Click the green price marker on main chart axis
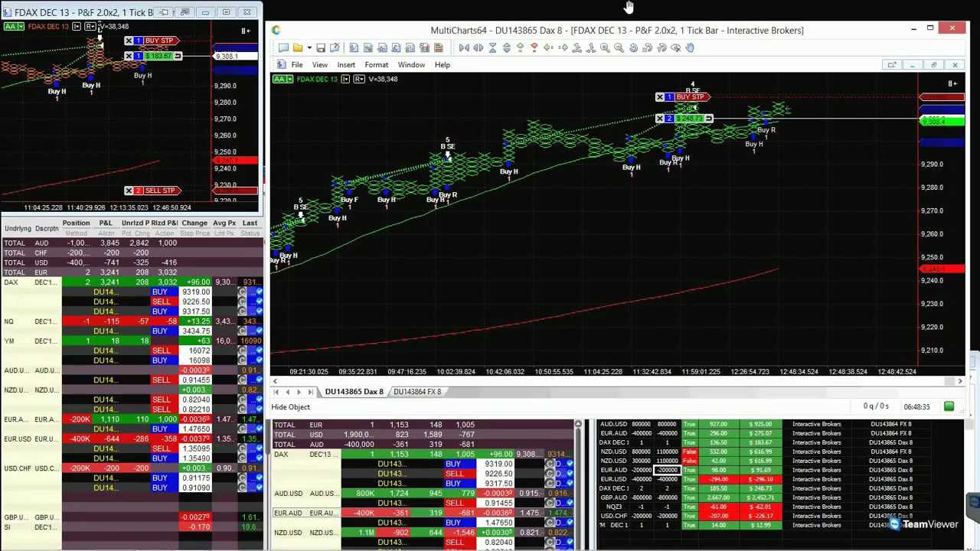Image resolution: width=980 pixels, height=551 pixels. pos(942,121)
